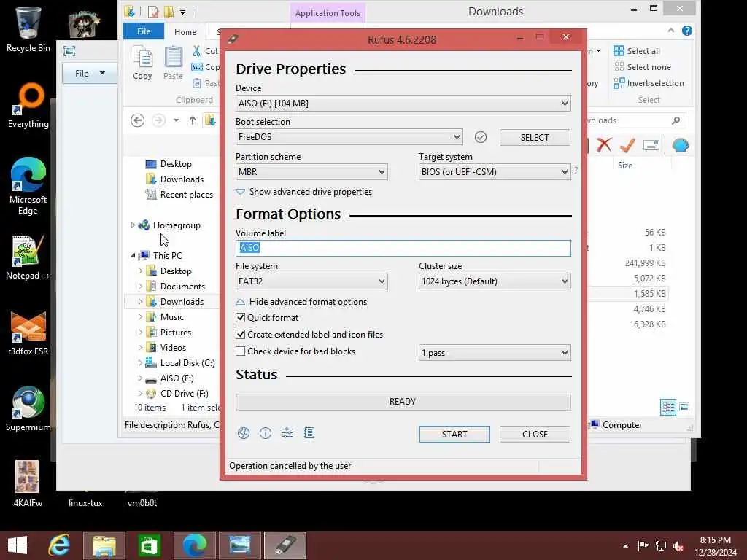747x560 pixels.
Task: Open Target system BIOS dropdown
Action: point(495,172)
